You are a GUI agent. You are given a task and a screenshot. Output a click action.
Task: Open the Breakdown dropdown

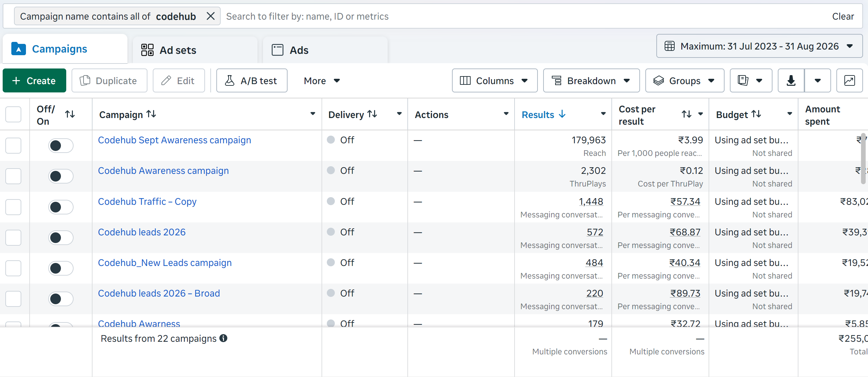(x=591, y=81)
